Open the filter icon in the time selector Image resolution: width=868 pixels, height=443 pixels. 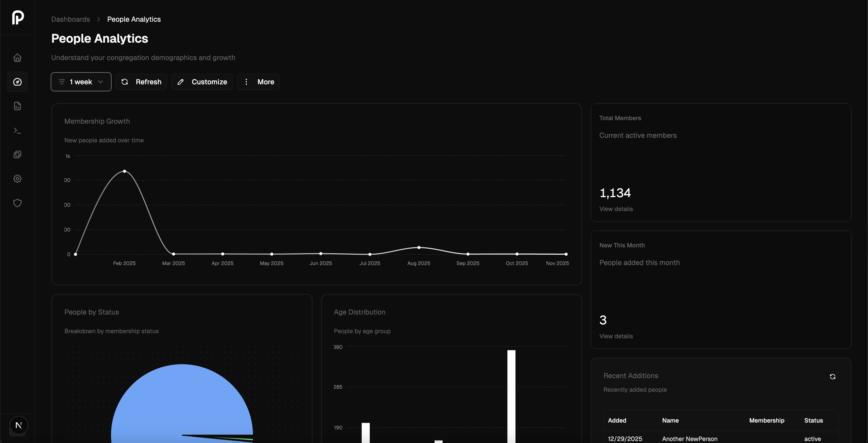coord(61,82)
